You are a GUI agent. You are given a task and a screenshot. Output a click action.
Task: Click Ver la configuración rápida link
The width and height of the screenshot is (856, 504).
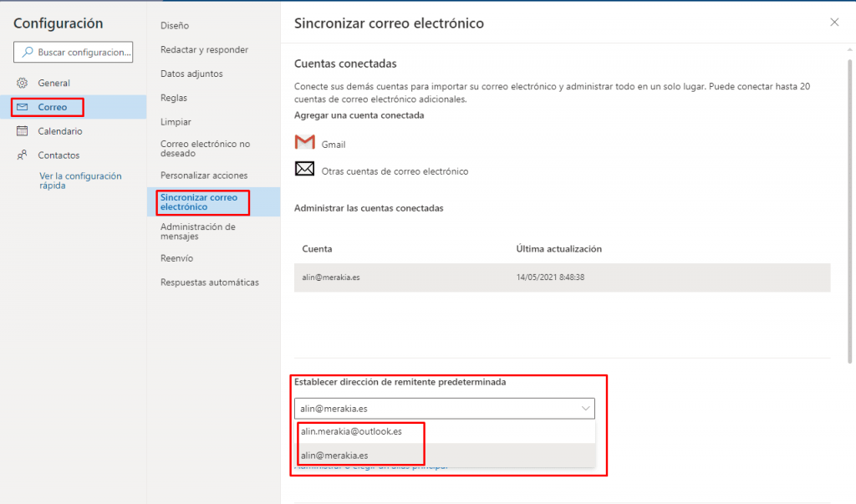tap(80, 181)
